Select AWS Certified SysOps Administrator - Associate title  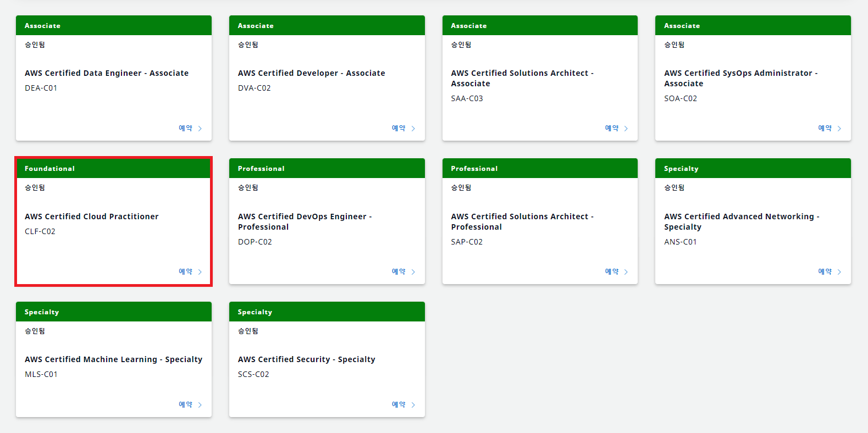click(741, 78)
